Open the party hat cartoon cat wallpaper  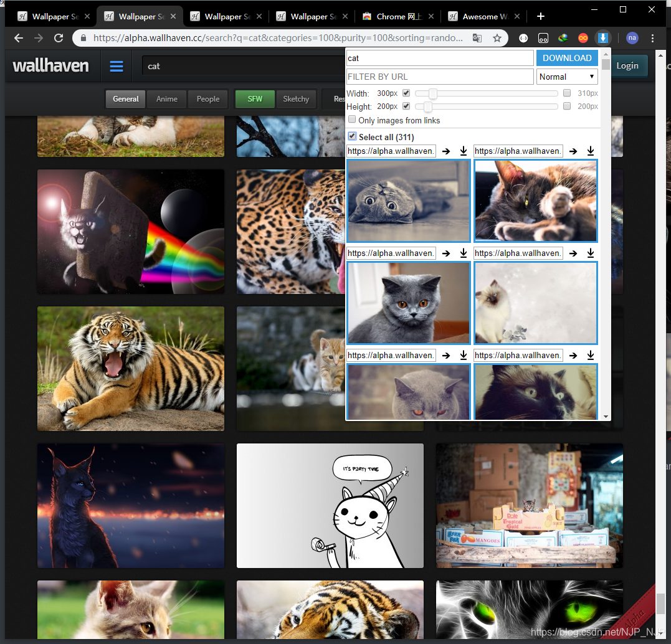coord(330,505)
